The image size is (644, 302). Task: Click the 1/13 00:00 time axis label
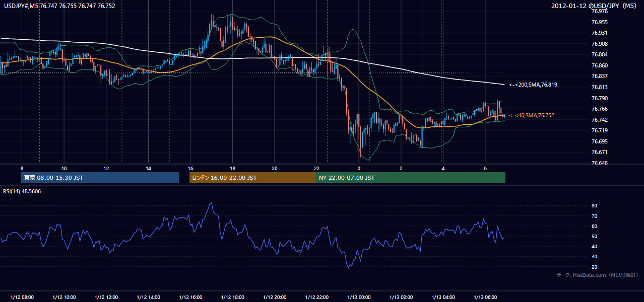(358, 297)
